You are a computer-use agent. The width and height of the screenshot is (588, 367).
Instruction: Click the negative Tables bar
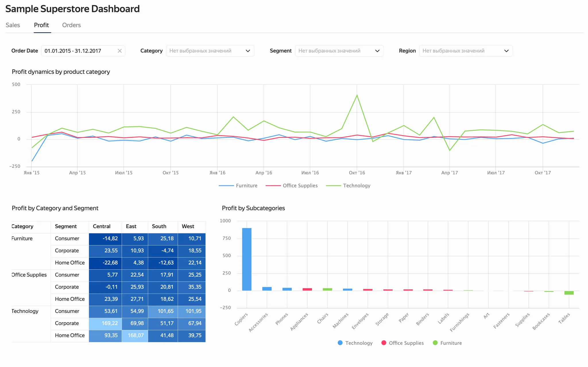(569, 293)
